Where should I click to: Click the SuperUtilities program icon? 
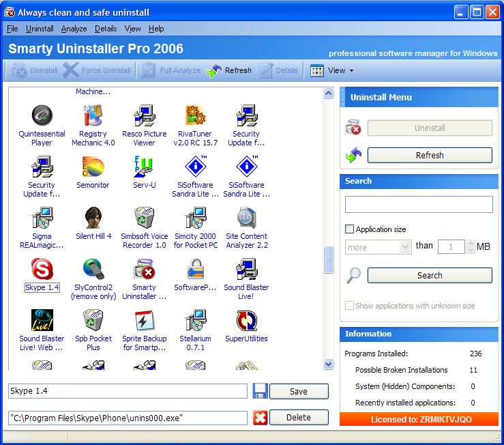(246, 321)
